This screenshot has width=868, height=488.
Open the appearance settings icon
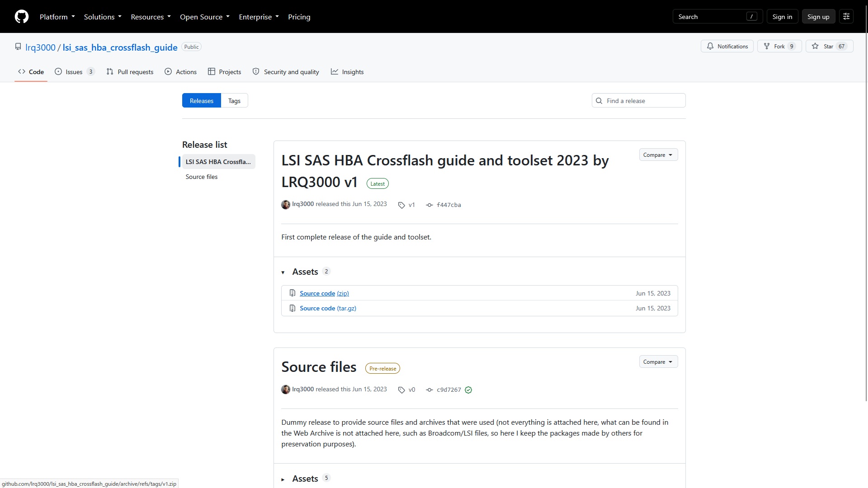[846, 17]
